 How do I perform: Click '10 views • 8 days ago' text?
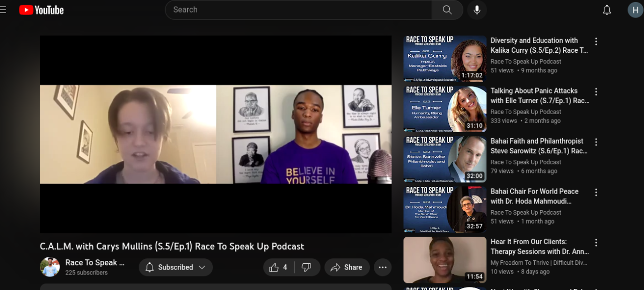point(521,271)
